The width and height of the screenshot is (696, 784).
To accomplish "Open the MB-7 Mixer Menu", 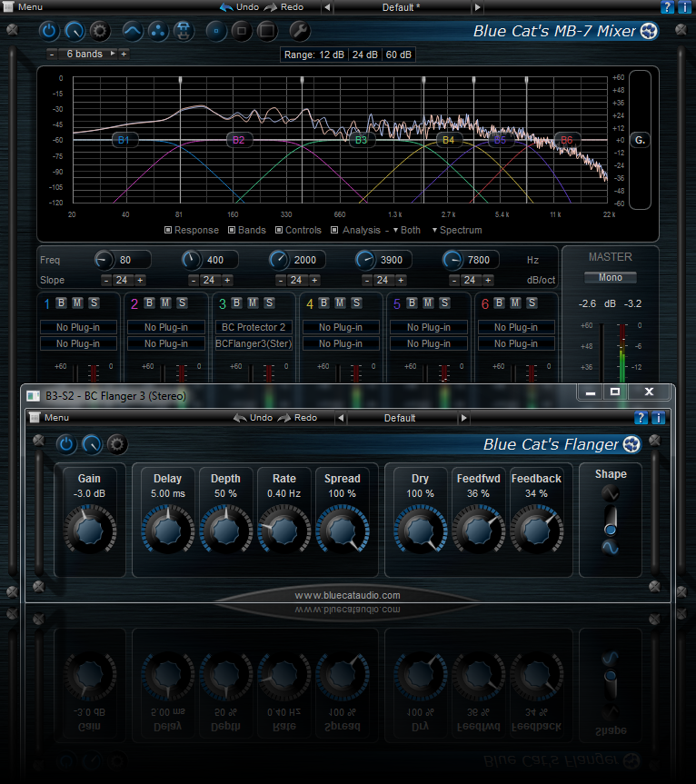I will pyautogui.click(x=24, y=7).
